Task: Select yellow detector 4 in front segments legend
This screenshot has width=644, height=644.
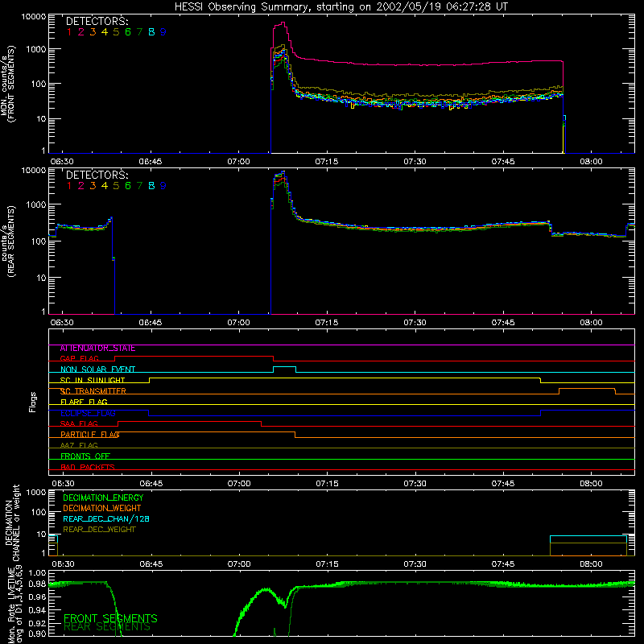Action: (105, 31)
